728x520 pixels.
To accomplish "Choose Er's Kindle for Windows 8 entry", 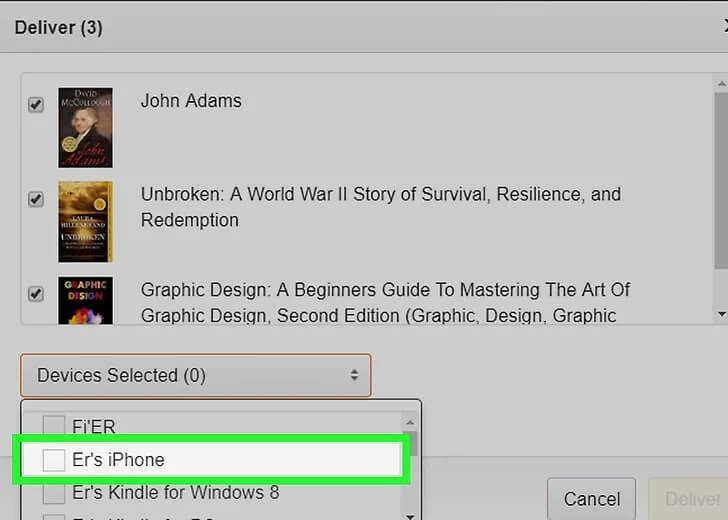I will tap(175, 493).
